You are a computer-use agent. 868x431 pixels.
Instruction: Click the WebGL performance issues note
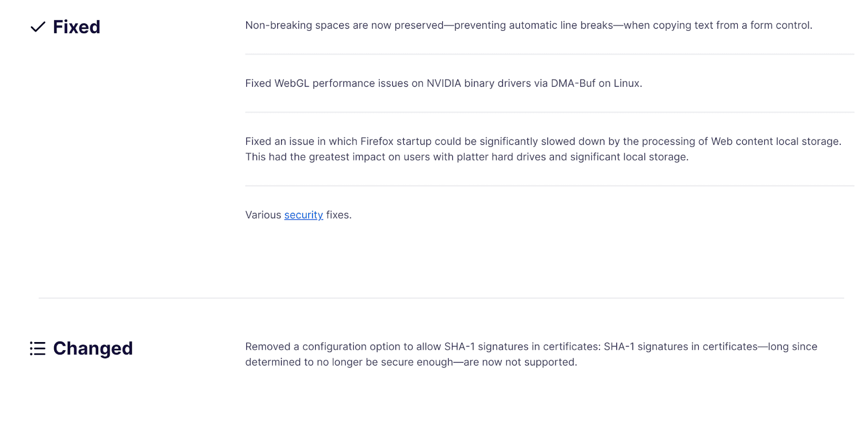coord(443,83)
